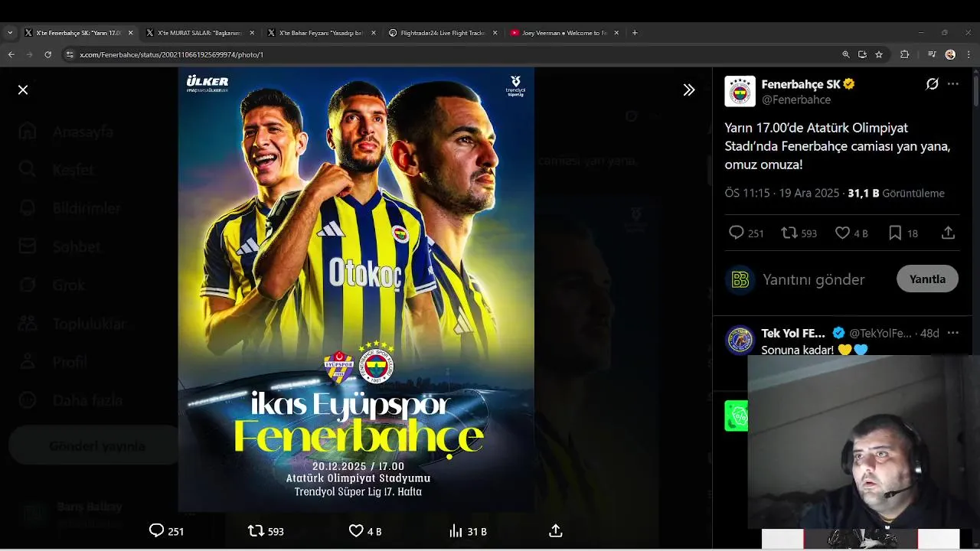Click the Yanıtla button

tap(927, 279)
